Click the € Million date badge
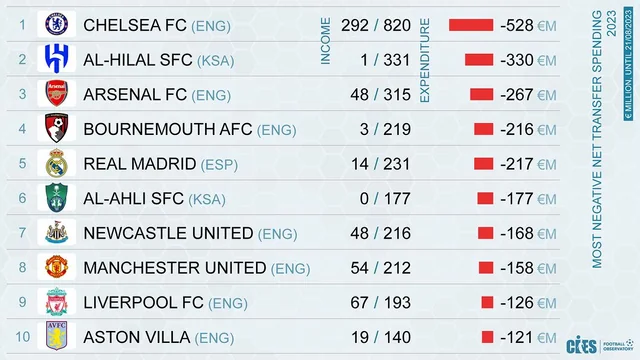 pyautogui.click(x=628, y=63)
